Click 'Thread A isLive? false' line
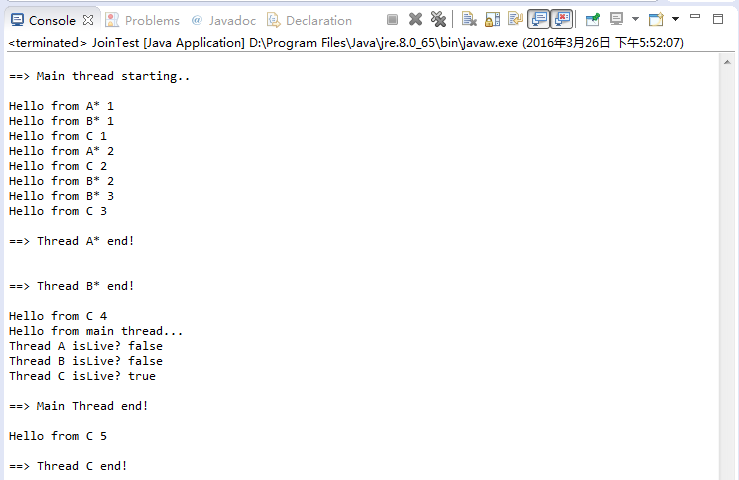Image resolution: width=739 pixels, height=480 pixels. click(86, 346)
